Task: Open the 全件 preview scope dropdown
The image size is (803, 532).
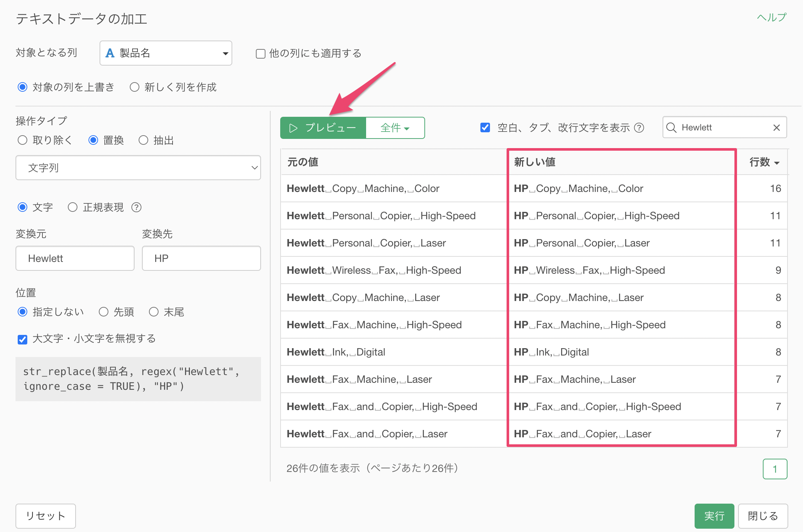Action: (x=395, y=128)
